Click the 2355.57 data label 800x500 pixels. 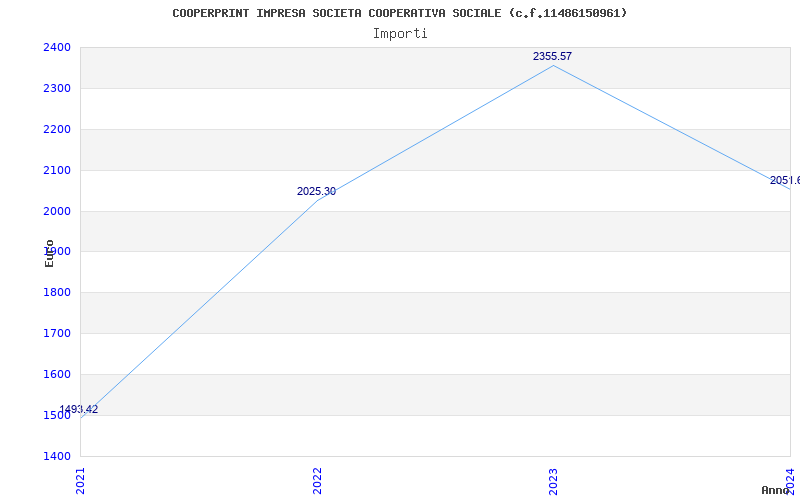tap(552, 57)
